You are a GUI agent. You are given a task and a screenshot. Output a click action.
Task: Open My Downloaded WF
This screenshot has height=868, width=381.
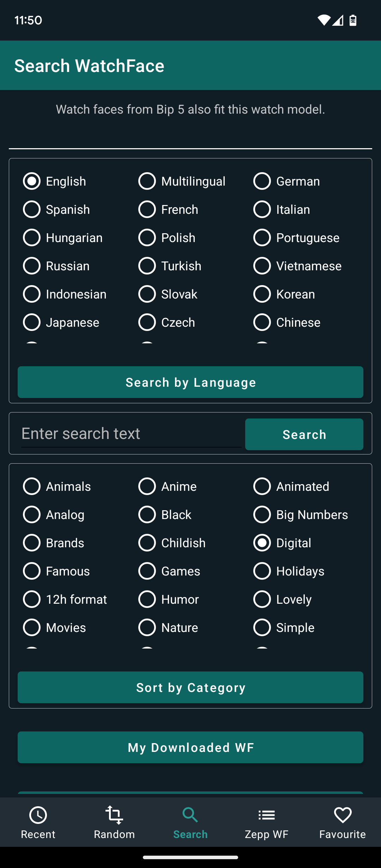click(x=190, y=747)
